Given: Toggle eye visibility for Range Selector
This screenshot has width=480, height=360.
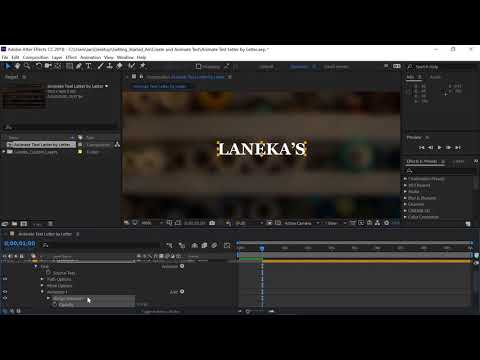Looking at the screenshot, I should (x=5, y=298).
